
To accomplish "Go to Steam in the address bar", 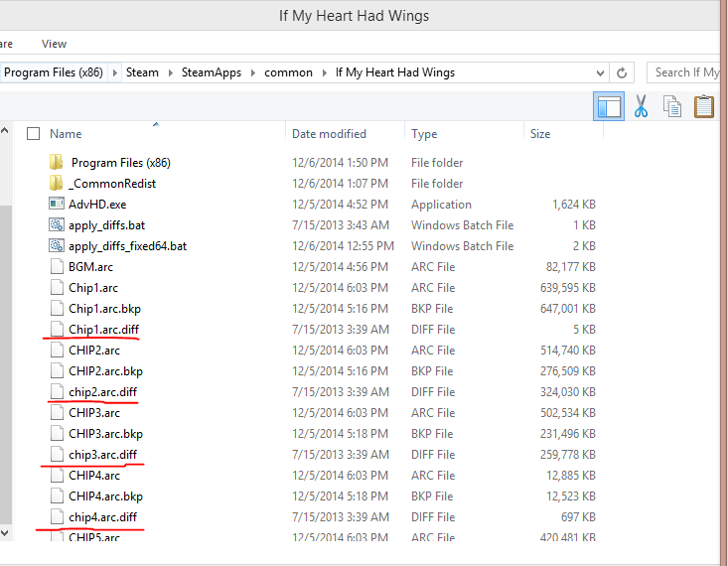I will [142, 72].
